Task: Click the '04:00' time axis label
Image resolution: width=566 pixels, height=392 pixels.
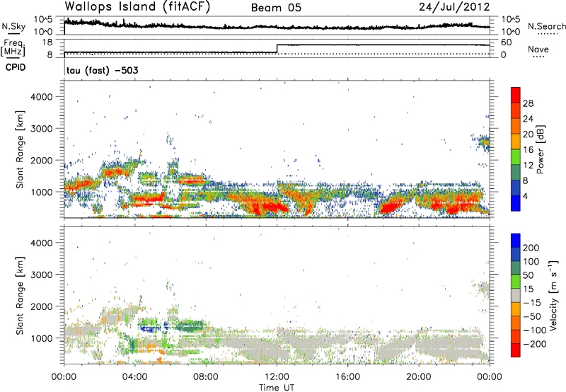Action: point(135,377)
